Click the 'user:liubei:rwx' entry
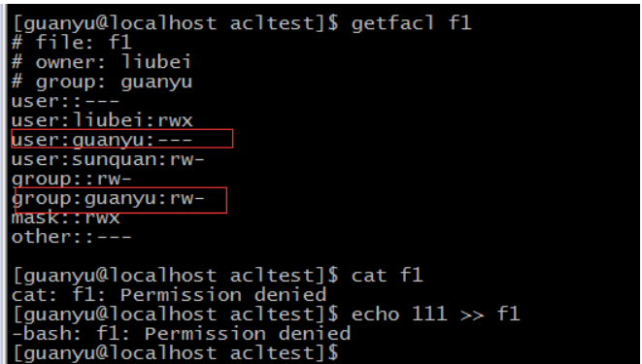The height and width of the screenshot is (364, 642). [x=102, y=120]
